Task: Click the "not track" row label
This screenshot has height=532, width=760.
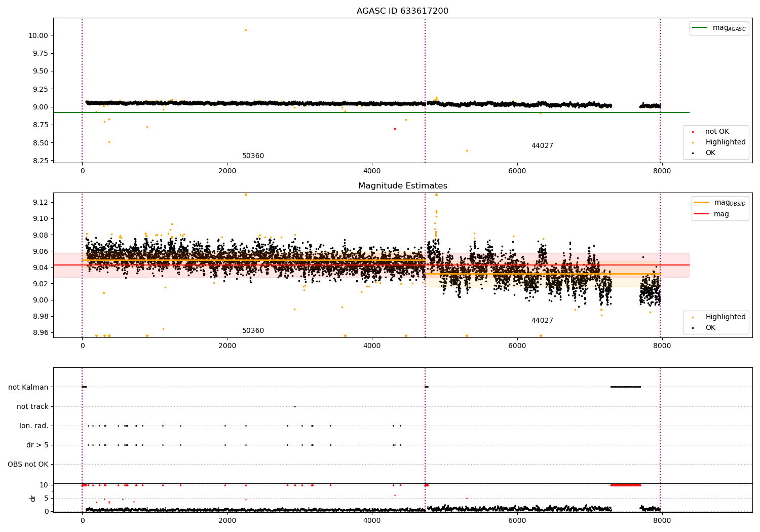Action: [32, 407]
